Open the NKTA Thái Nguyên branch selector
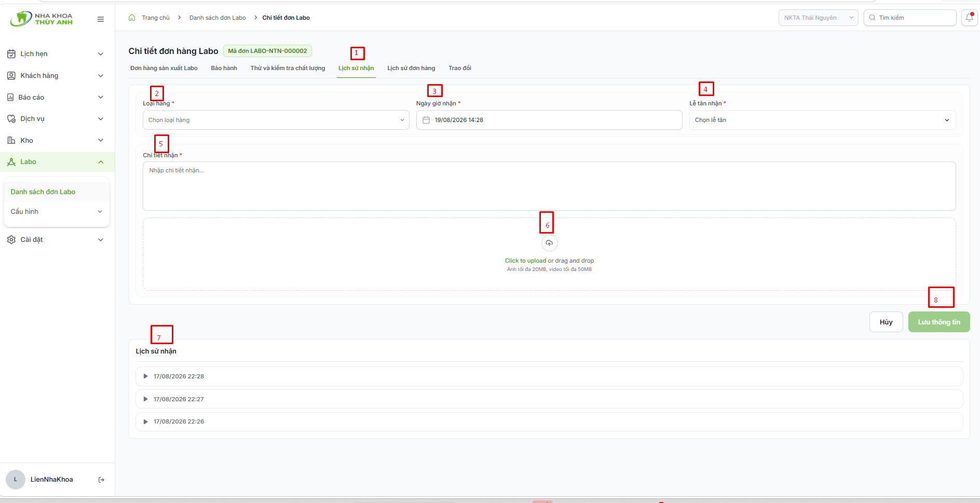Image resolution: width=980 pixels, height=503 pixels. point(818,18)
